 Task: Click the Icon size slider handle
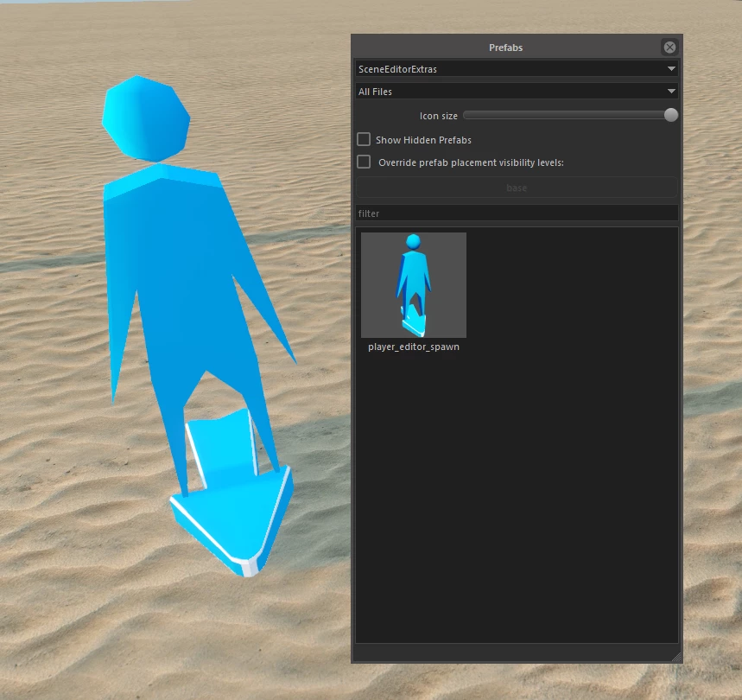pyautogui.click(x=670, y=115)
